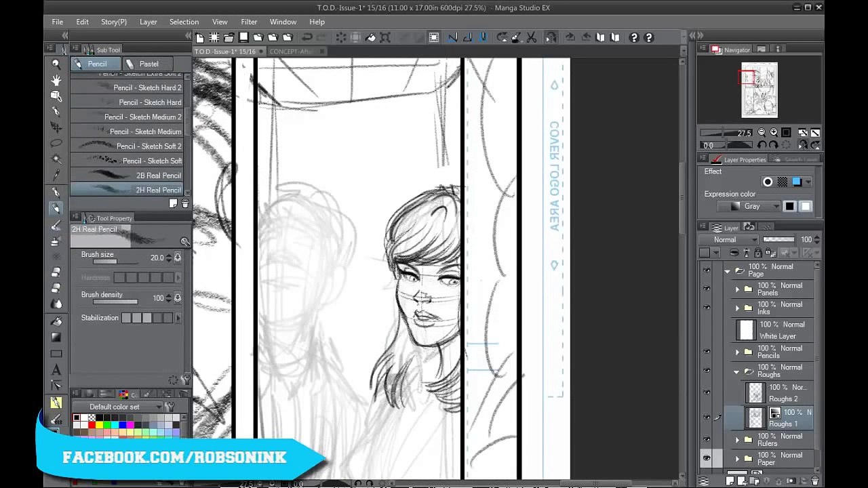Select the Eyedropper tool
Viewport: 868px width, 488px height.
[56, 175]
